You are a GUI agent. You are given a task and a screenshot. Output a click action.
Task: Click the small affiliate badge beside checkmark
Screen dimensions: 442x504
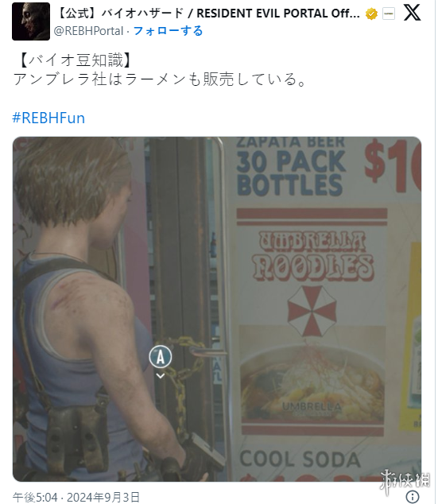tap(388, 14)
